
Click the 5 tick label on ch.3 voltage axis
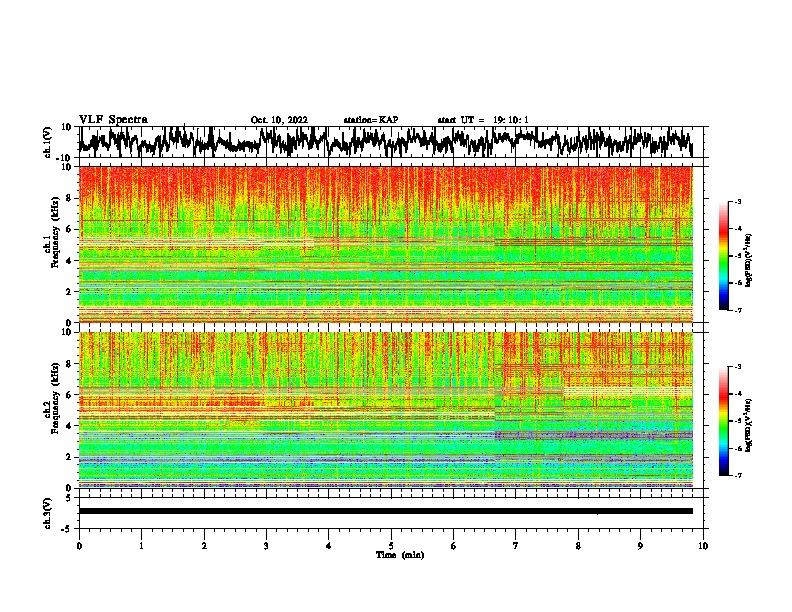(x=69, y=498)
